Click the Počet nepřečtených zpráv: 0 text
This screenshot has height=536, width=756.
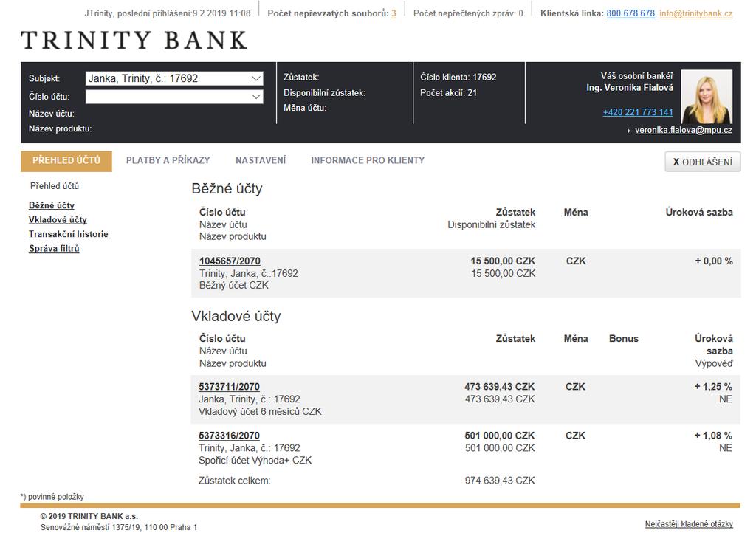pos(468,13)
